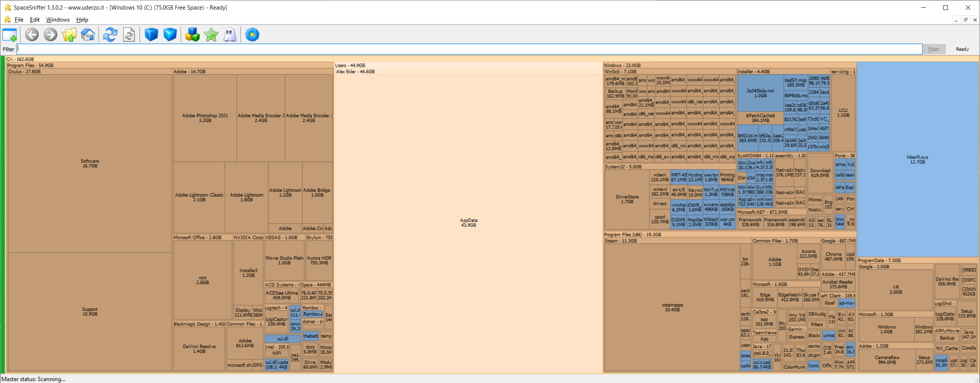Click the solid blue cube (less detail)

(x=151, y=35)
